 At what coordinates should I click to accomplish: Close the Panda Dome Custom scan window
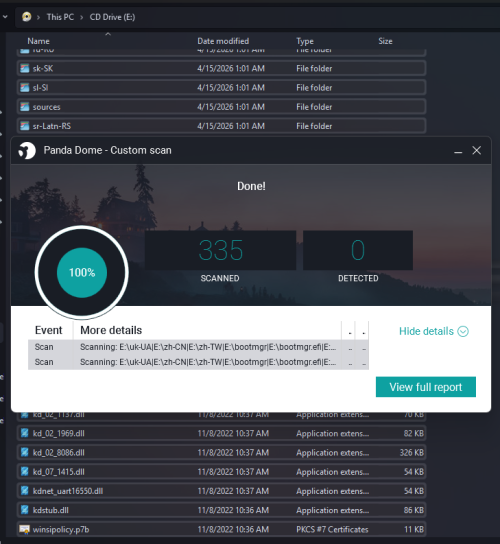point(476,150)
